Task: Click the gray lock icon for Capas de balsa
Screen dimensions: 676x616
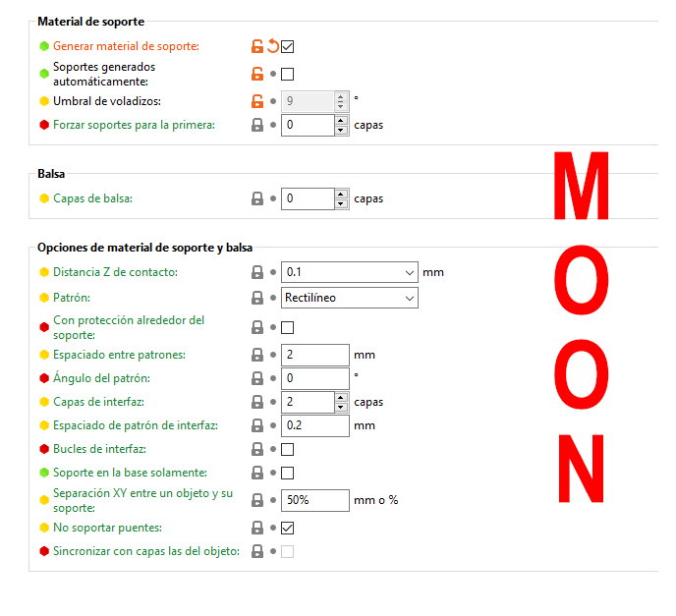Action: coord(257,198)
